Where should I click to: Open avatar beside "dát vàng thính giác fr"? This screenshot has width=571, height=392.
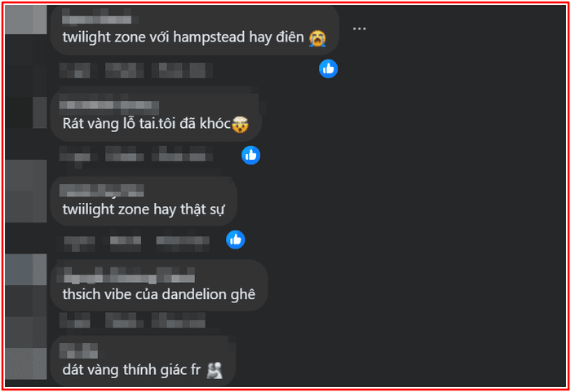point(26,363)
